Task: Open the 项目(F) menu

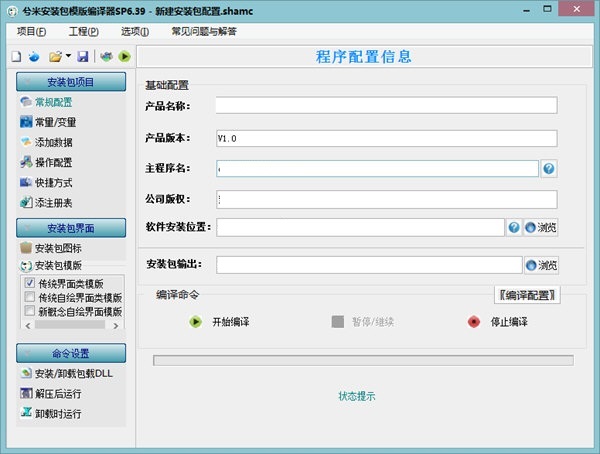Action: tap(31, 31)
